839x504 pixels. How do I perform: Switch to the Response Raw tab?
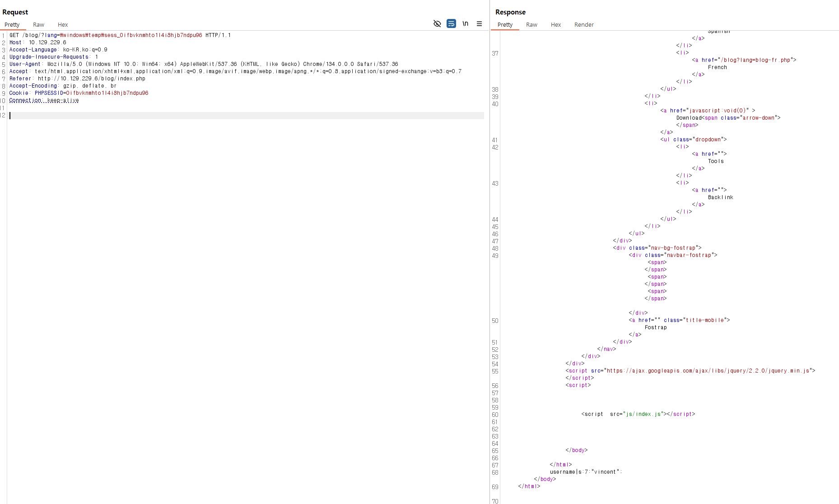tap(531, 25)
